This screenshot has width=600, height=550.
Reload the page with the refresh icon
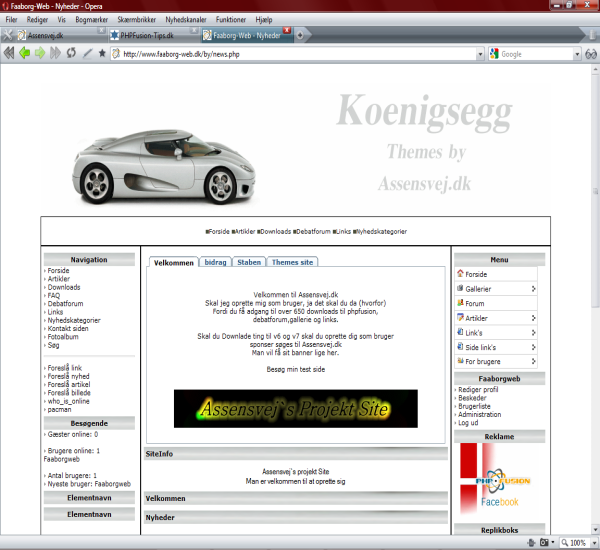71,53
